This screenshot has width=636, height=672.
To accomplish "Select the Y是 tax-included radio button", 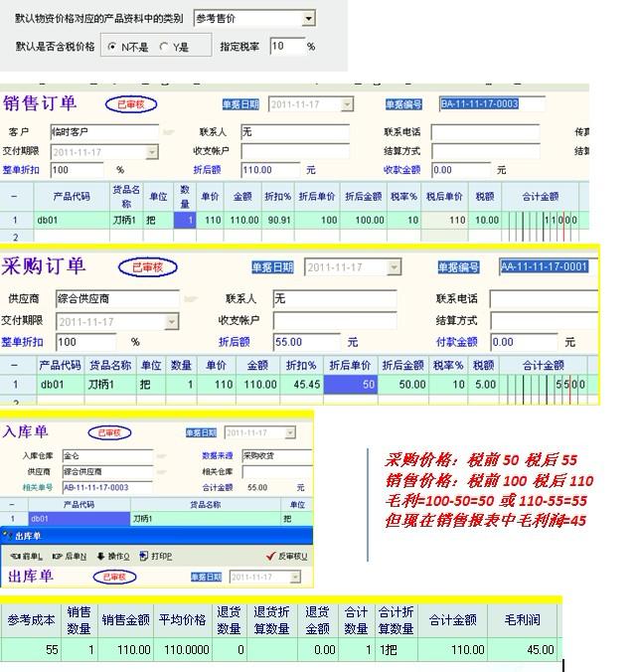I will click(164, 47).
